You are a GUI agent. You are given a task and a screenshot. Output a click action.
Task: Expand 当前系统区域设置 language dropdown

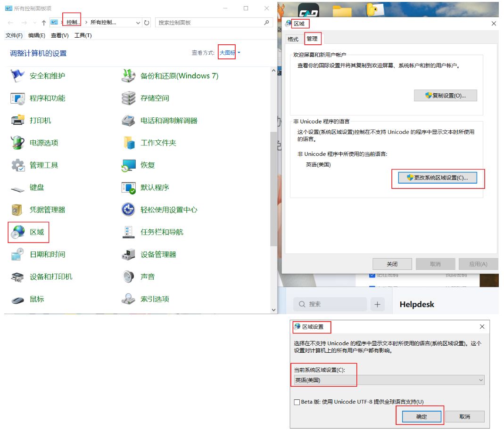tap(480, 380)
